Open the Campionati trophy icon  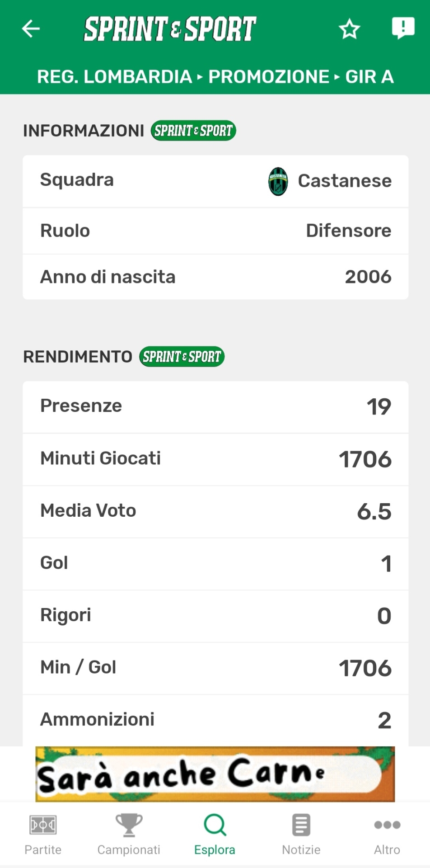pos(129,825)
